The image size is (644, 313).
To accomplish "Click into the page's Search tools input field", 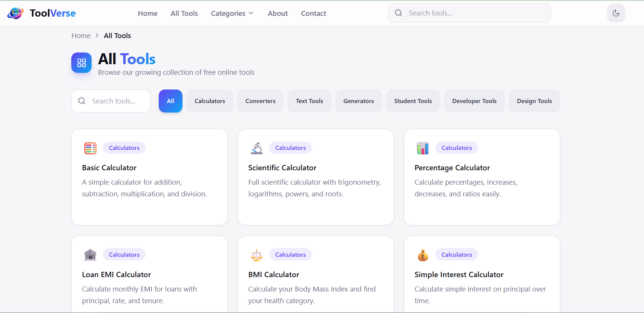I will click(113, 101).
